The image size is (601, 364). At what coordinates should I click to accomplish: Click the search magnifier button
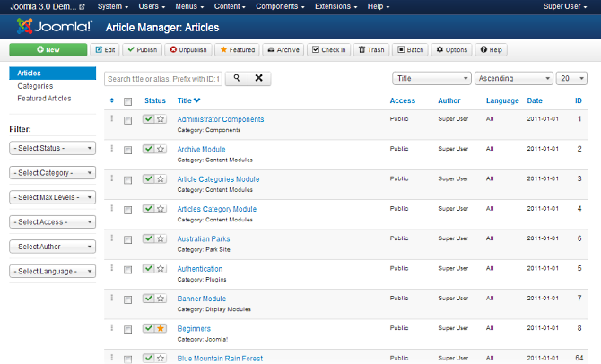point(237,78)
